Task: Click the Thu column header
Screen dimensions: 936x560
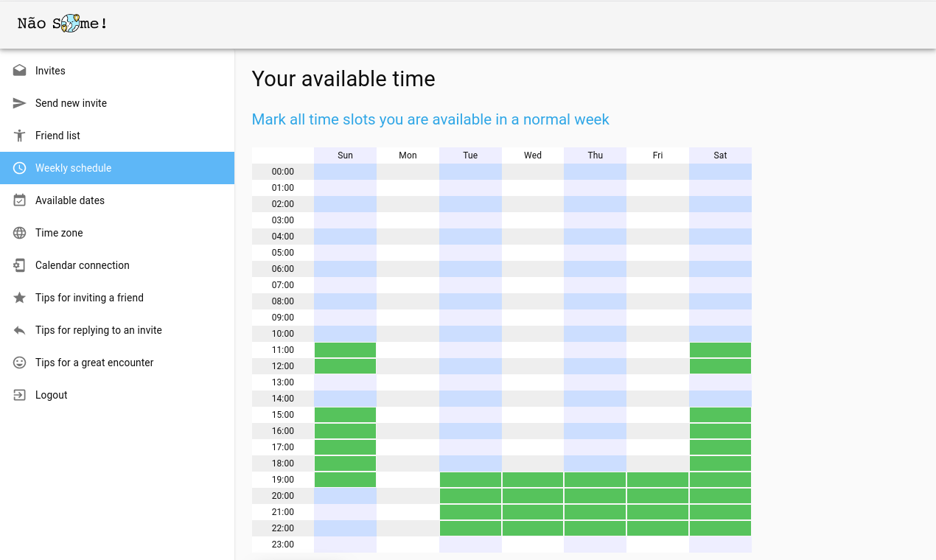Action: tap(595, 155)
